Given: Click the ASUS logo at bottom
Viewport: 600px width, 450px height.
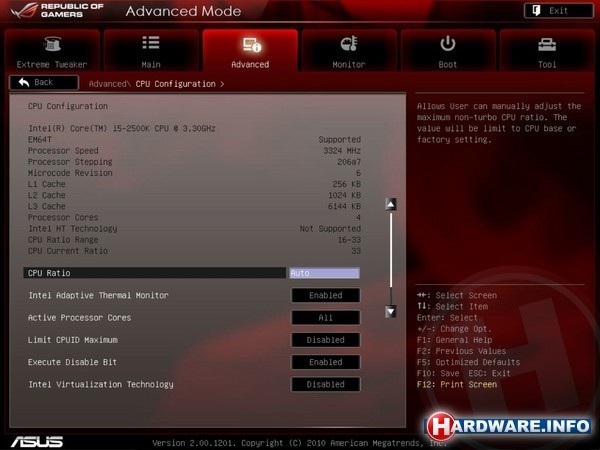Looking at the screenshot, I should coord(37,442).
